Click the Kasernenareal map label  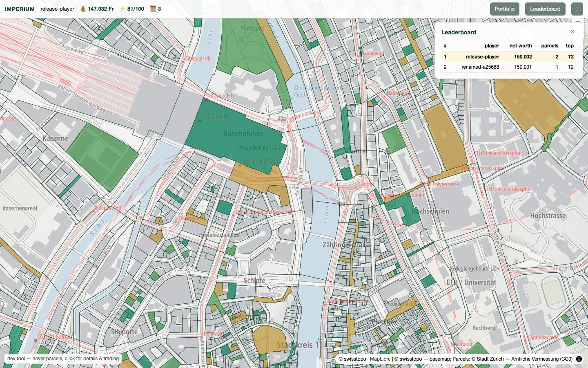point(20,209)
